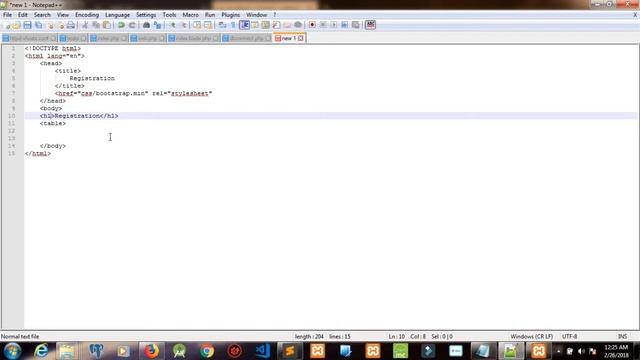Screen dimensions: 640x360
Task: Click the Zoom In toolbar icon
Action: pos(172,25)
